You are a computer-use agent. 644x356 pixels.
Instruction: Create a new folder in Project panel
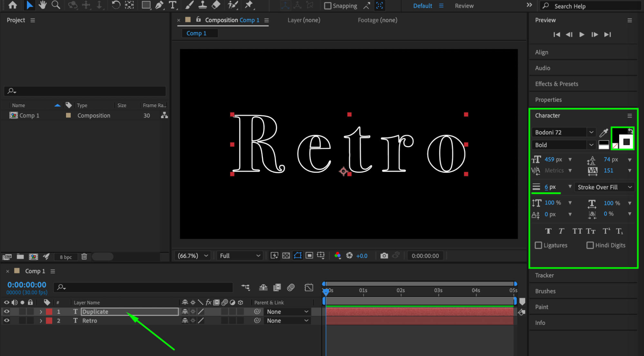pos(20,257)
